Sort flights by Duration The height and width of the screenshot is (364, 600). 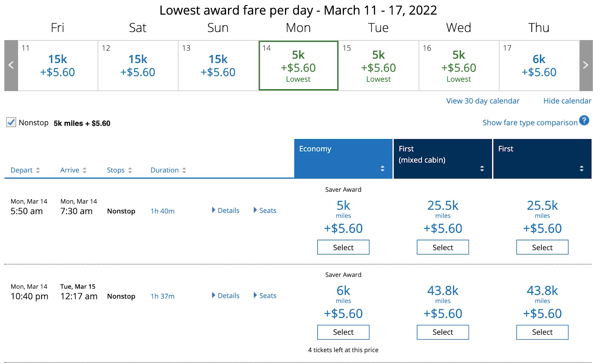(x=168, y=170)
